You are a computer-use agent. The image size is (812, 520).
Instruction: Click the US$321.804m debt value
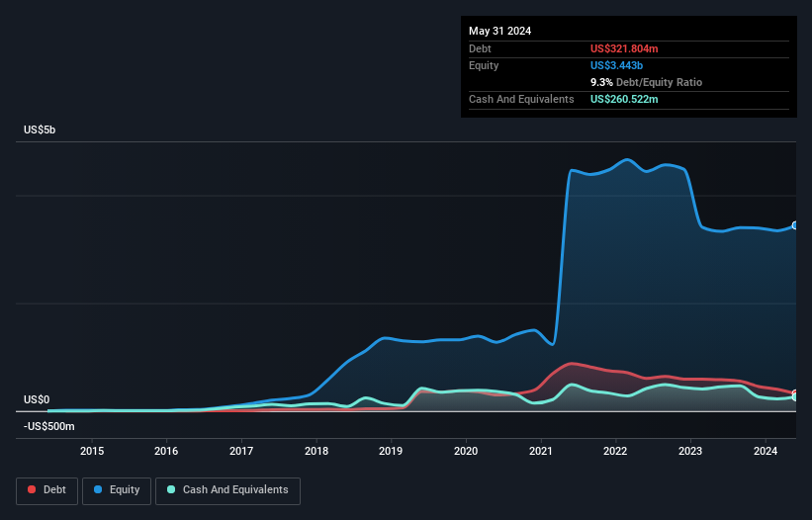624,48
